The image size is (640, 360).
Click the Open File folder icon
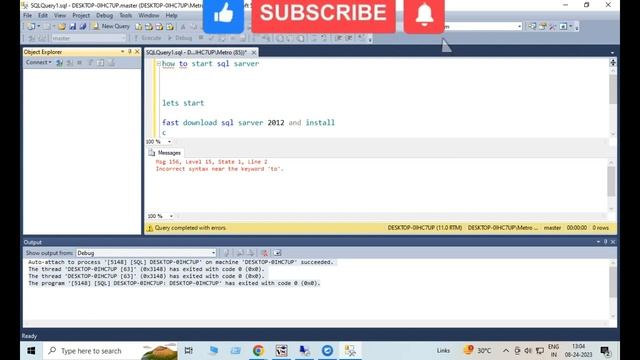62,27
